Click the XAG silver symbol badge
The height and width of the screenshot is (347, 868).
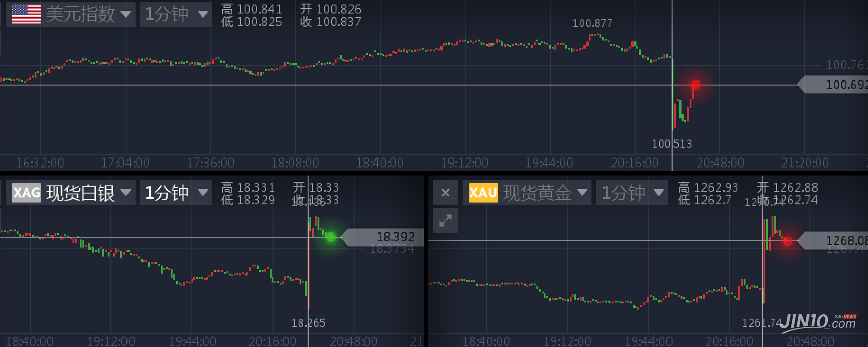pos(26,193)
